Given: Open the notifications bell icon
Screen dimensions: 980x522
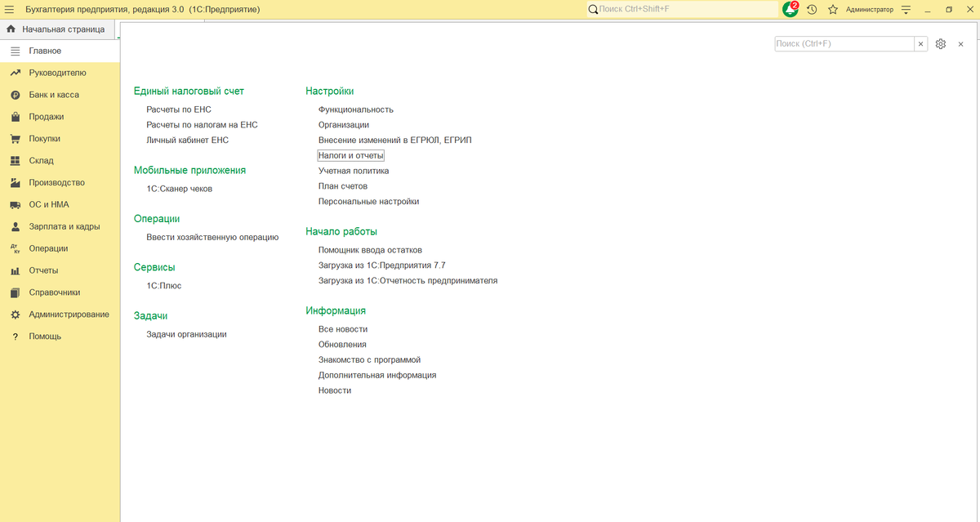Looking at the screenshot, I should click(790, 10).
